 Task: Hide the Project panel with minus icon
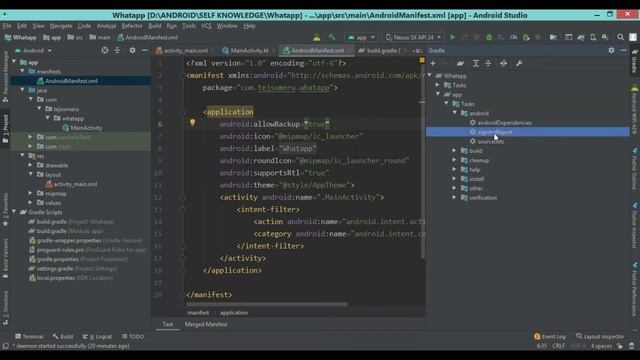(x=144, y=50)
